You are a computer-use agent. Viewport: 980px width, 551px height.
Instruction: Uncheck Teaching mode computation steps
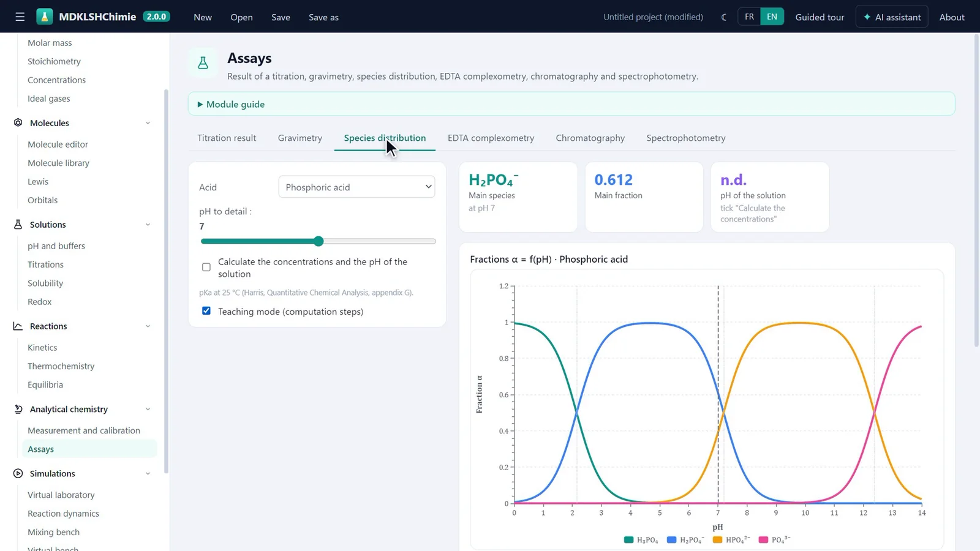[x=206, y=311]
